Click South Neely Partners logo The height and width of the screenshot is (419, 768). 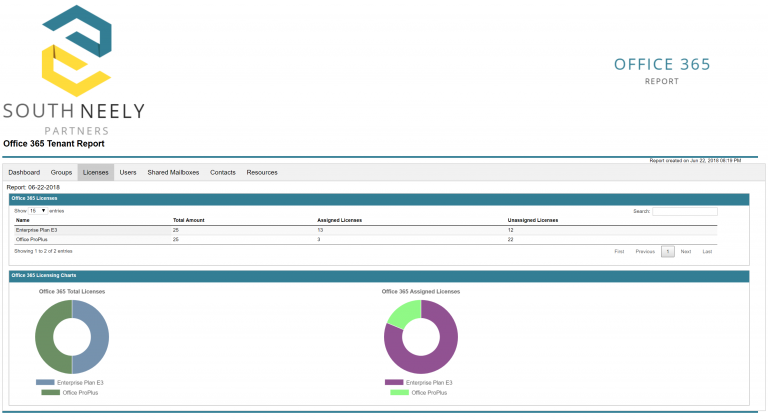[x=74, y=71]
